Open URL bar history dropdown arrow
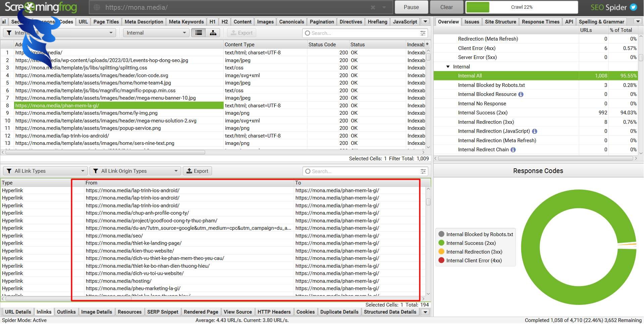The width and height of the screenshot is (644, 324). (384, 7)
